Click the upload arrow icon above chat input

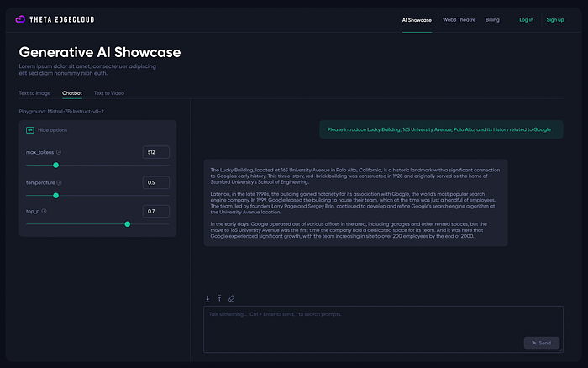[x=219, y=298]
